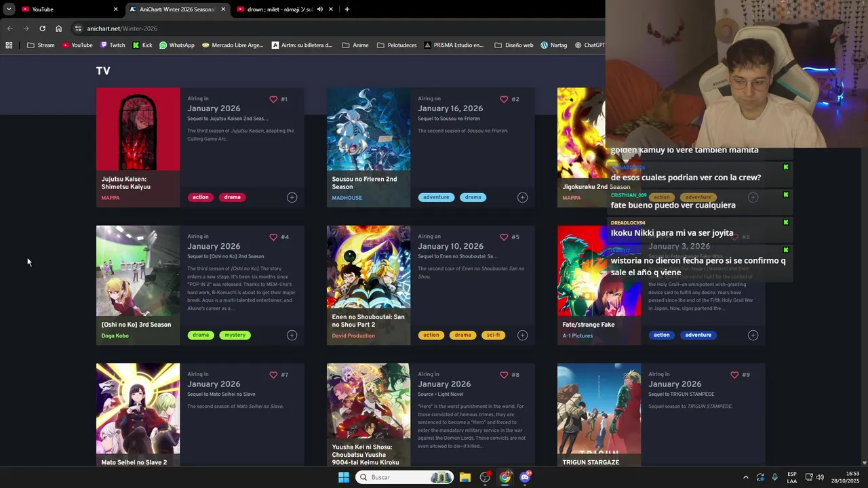The image size is (868, 488).
Task: Open the Stream bookmarks folder
Action: 41,45
